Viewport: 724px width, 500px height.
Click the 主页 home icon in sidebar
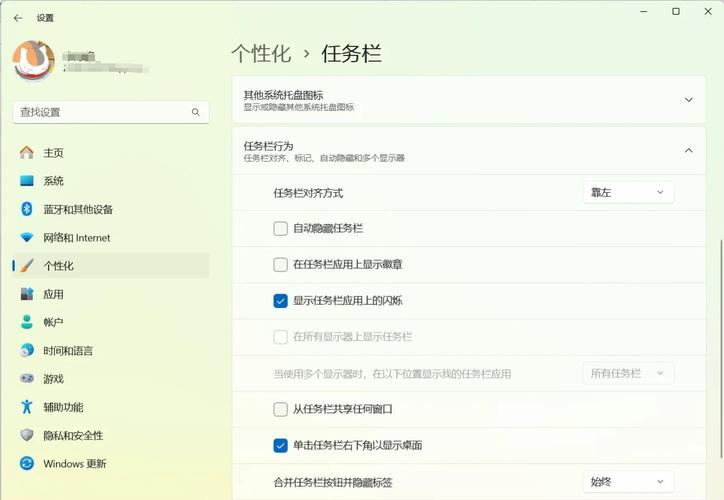tap(26, 153)
